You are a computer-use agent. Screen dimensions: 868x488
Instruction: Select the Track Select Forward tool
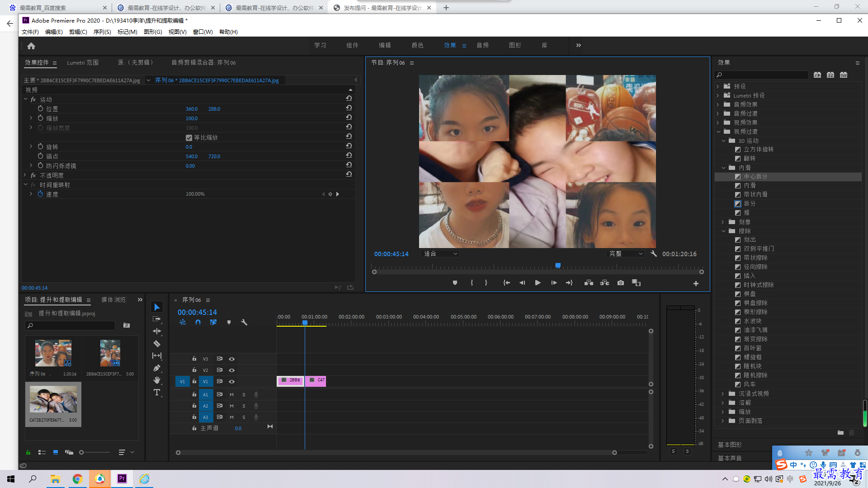coord(157,319)
